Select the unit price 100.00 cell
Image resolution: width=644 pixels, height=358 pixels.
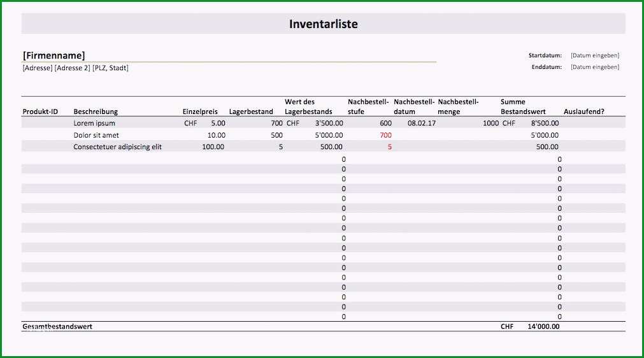click(213, 147)
